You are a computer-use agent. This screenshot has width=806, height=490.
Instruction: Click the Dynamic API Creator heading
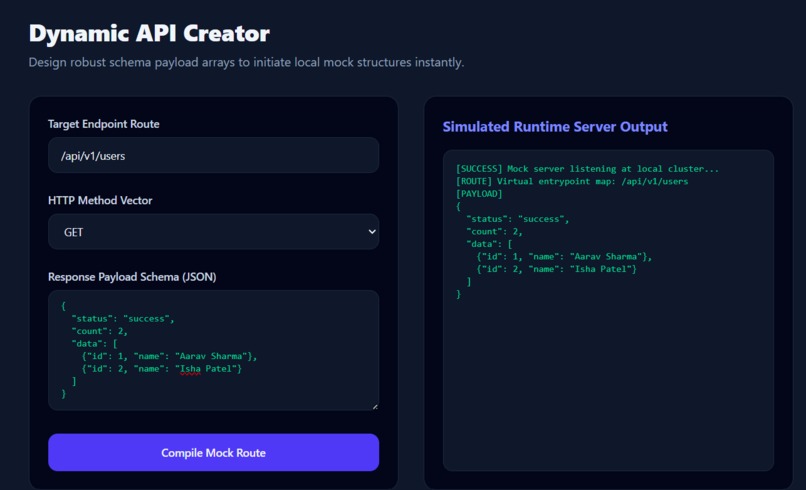pyautogui.click(x=149, y=33)
